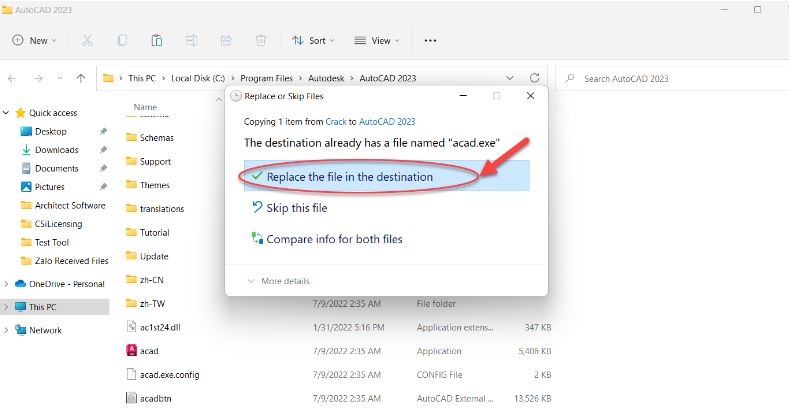Viewport: 789px width, 408px height.
Task: Expand More details in dialog
Action: pyautogui.click(x=278, y=281)
